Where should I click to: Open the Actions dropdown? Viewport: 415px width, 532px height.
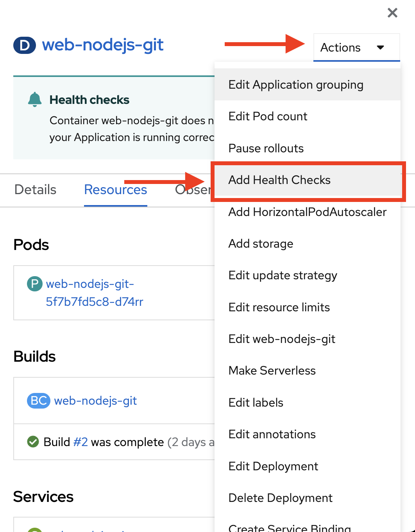tap(340, 47)
